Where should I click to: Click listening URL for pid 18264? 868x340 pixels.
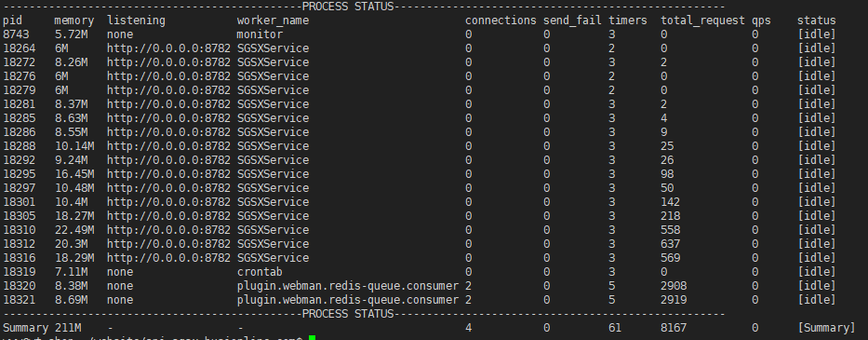(168, 48)
